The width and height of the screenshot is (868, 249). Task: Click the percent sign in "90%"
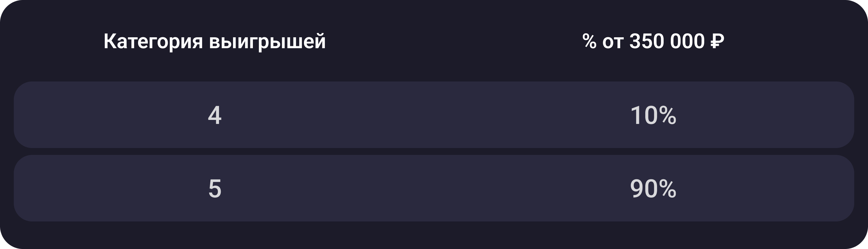(668, 188)
